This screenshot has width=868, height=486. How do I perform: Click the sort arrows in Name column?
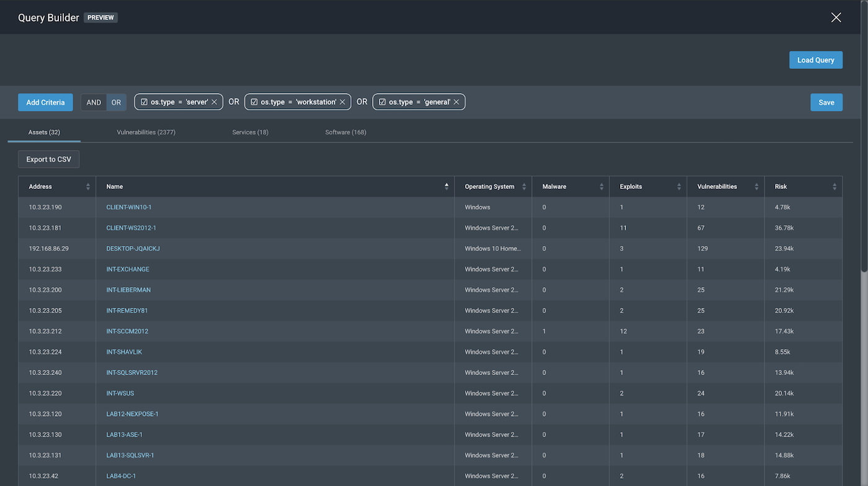click(x=446, y=187)
